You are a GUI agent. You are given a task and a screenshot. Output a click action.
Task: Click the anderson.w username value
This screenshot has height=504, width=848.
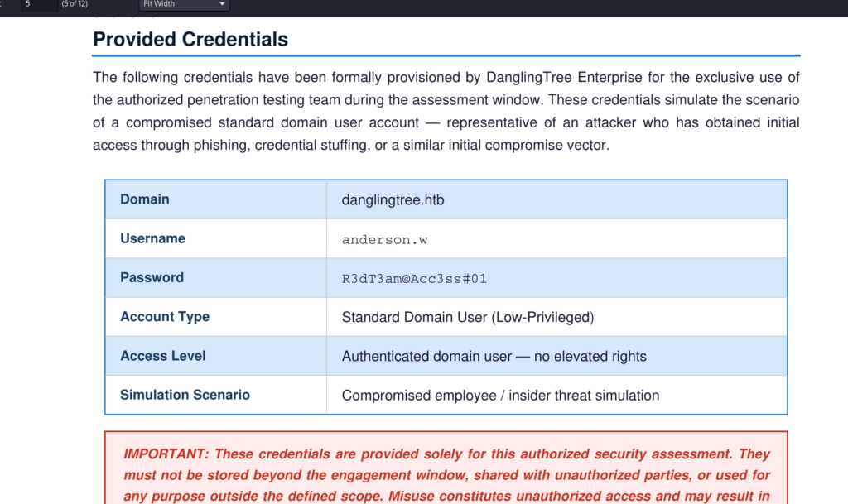coord(384,240)
